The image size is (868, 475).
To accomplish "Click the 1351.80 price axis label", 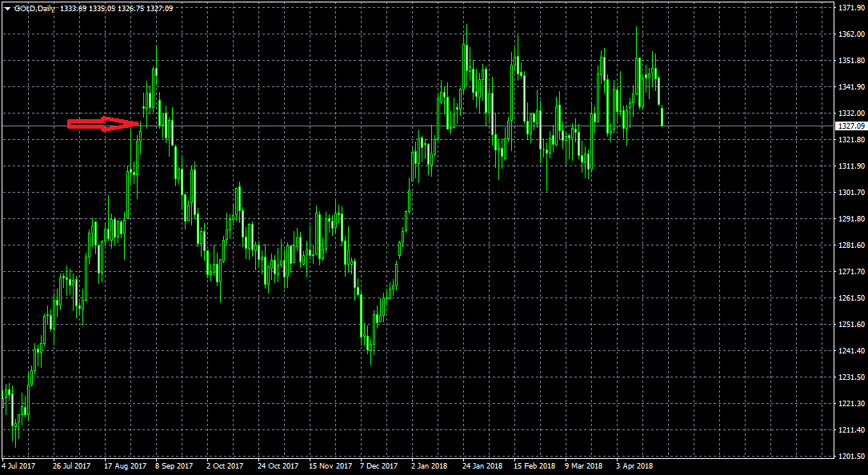I will [851, 61].
